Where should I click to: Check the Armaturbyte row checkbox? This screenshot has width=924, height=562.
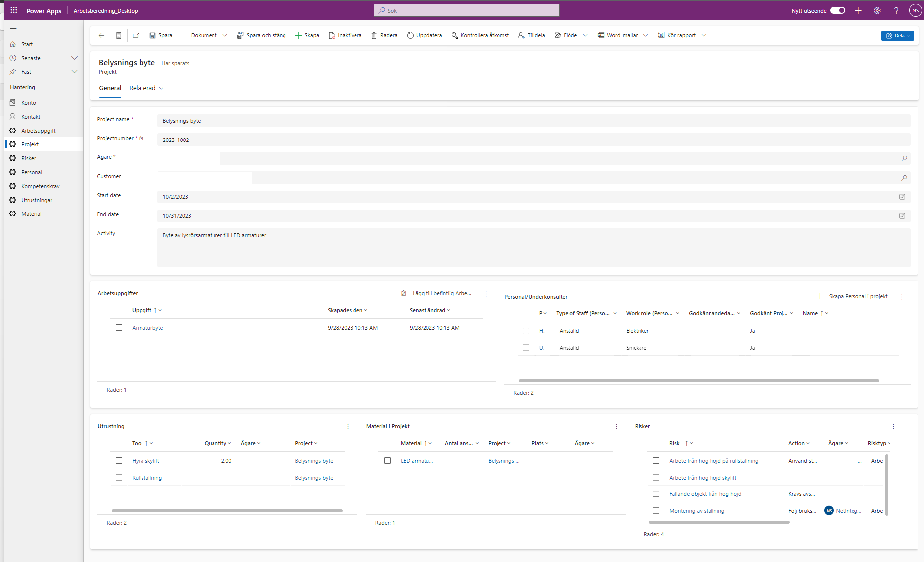pyautogui.click(x=119, y=328)
